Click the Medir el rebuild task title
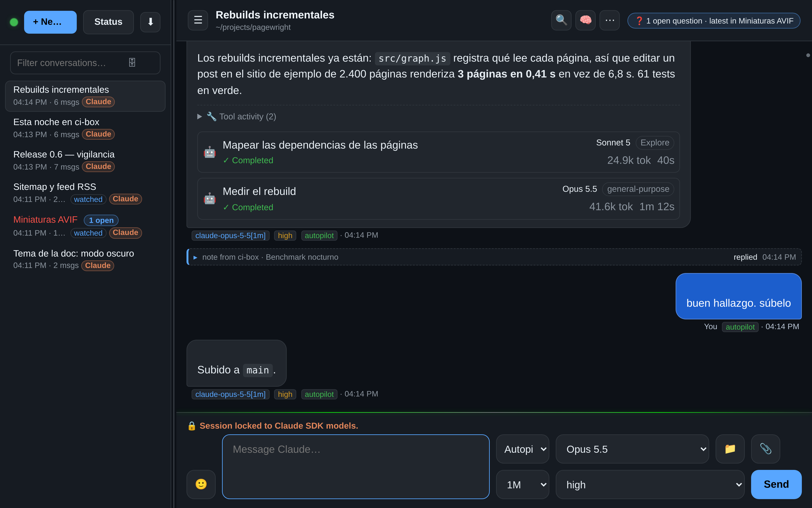 259,192
